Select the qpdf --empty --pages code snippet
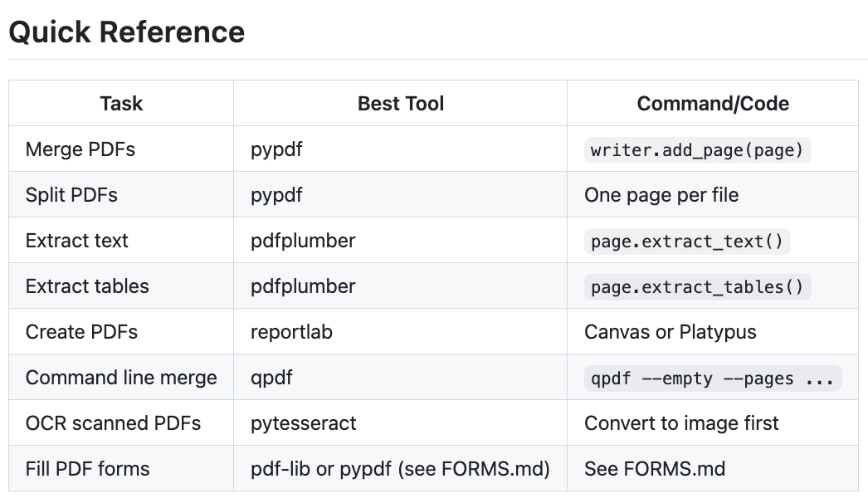This screenshot has height=503, width=868. click(712, 378)
